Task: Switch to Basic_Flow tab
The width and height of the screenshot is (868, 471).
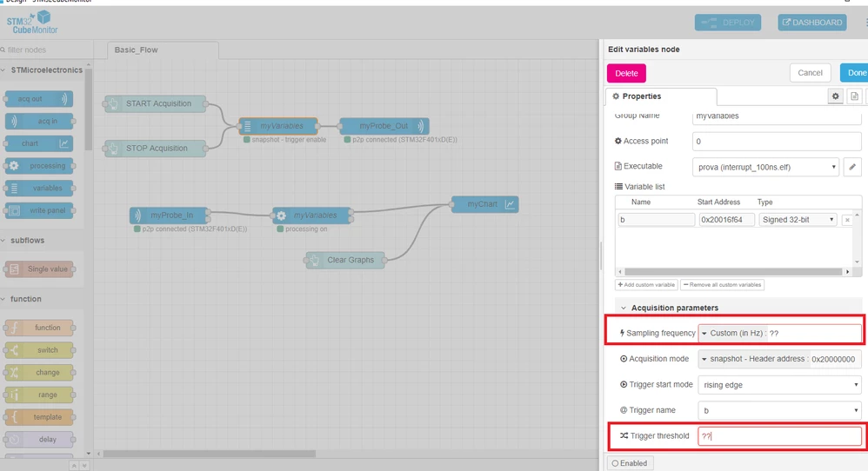Action: 164,50
